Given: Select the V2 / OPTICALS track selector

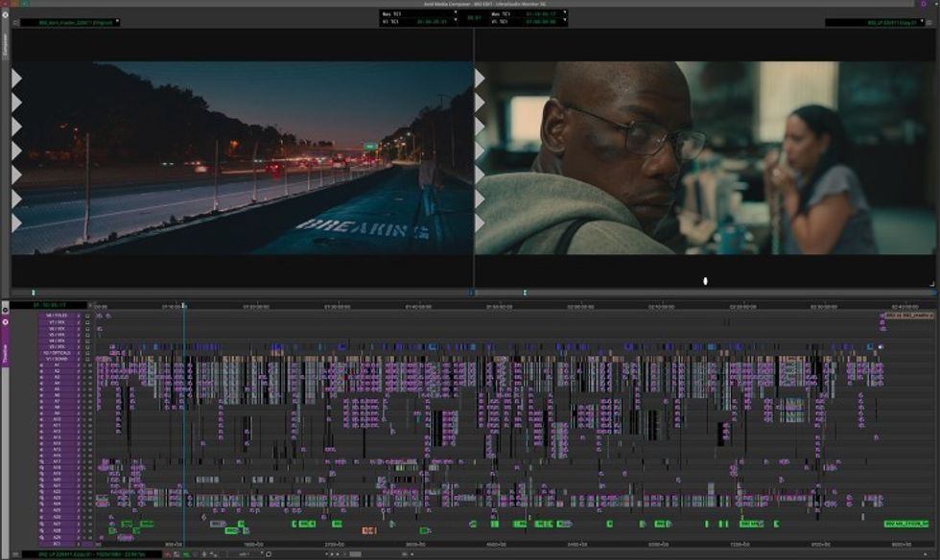Looking at the screenshot, I should click(x=58, y=353).
